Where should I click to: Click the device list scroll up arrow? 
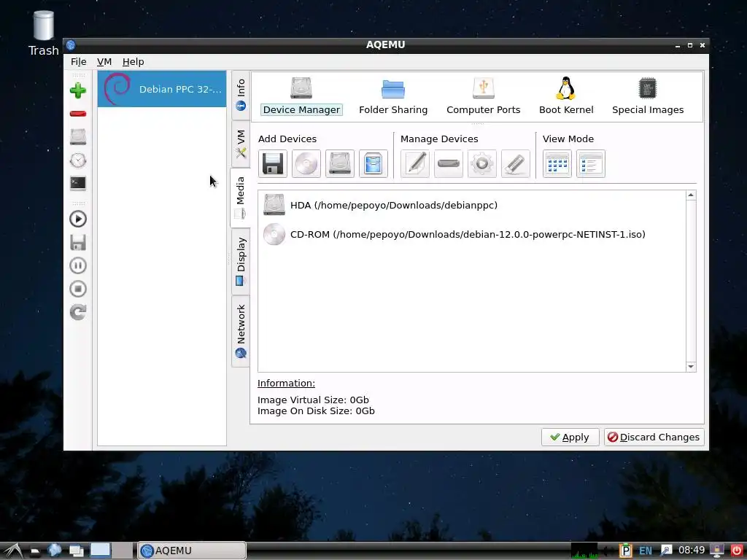691,195
